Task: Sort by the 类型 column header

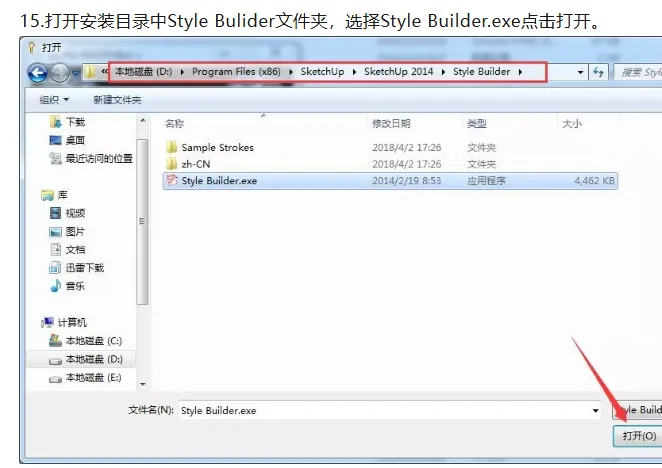Action: pos(477,124)
